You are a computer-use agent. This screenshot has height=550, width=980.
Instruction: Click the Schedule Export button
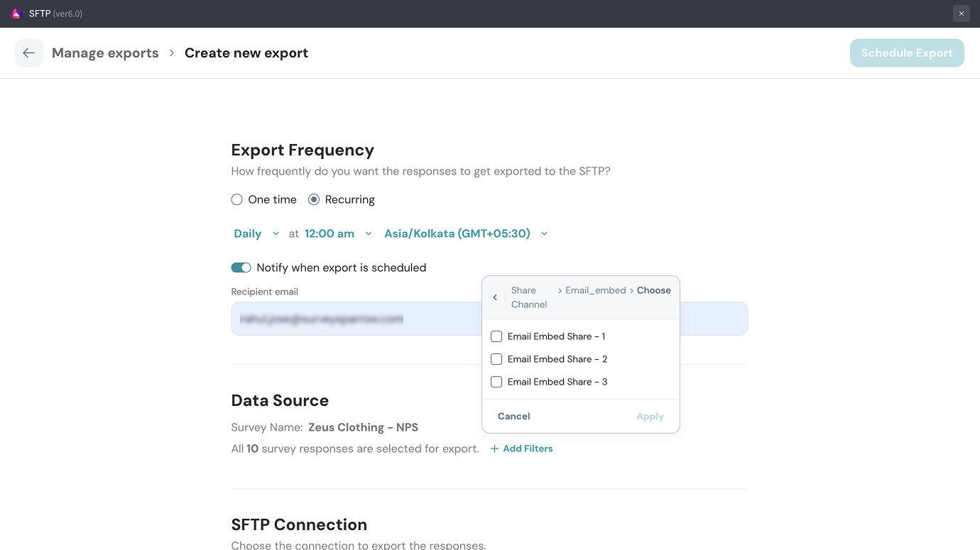[907, 53]
